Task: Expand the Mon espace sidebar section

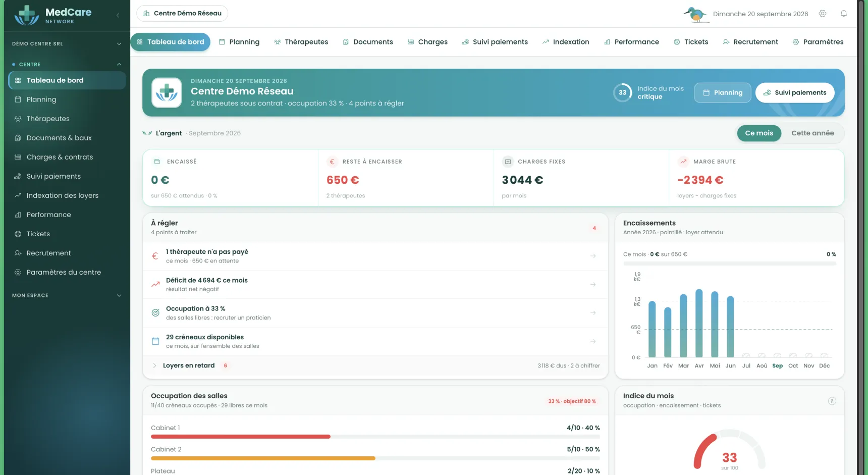Action: (67, 295)
